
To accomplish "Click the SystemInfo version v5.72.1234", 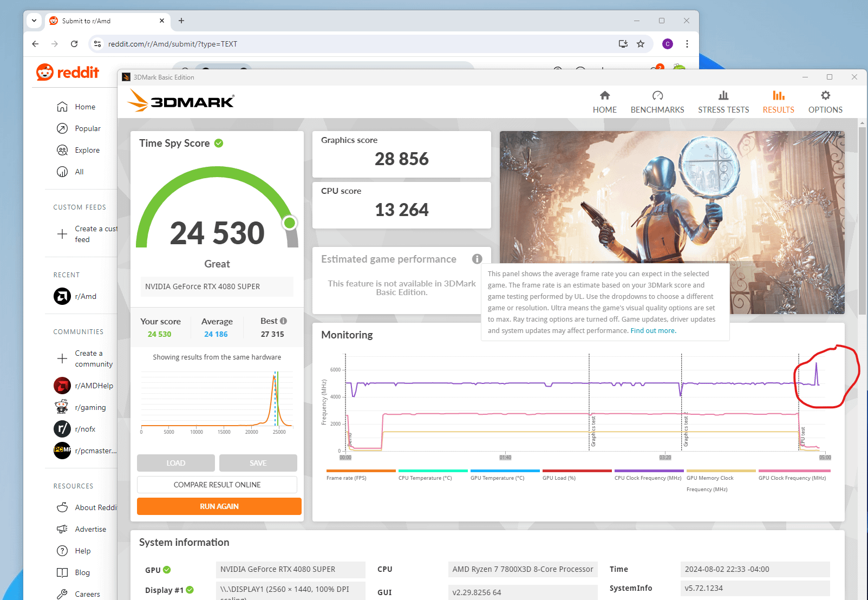I will pyautogui.click(x=755, y=589).
